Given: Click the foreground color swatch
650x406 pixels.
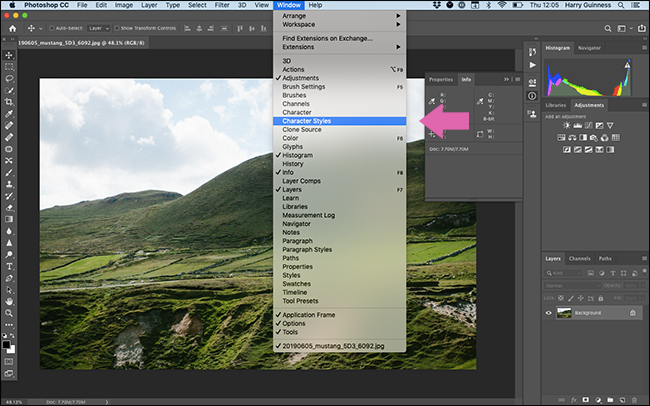Looking at the screenshot, I should (7, 345).
